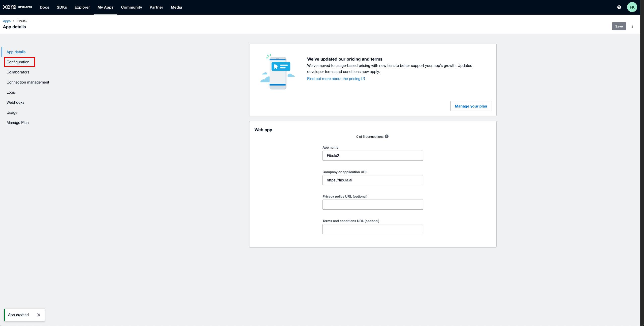The height and width of the screenshot is (326, 644).
Task: Click the Privacy policy URL field
Action: pos(373,205)
